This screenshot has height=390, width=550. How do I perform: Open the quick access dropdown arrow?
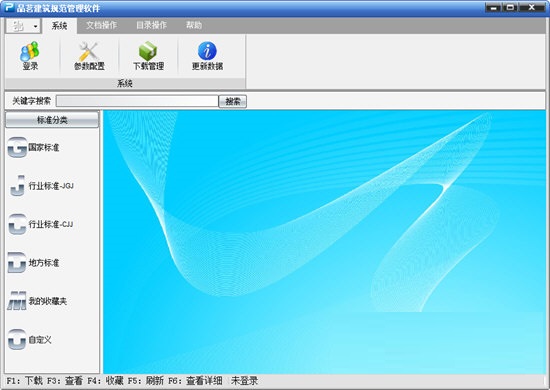click(35, 26)
